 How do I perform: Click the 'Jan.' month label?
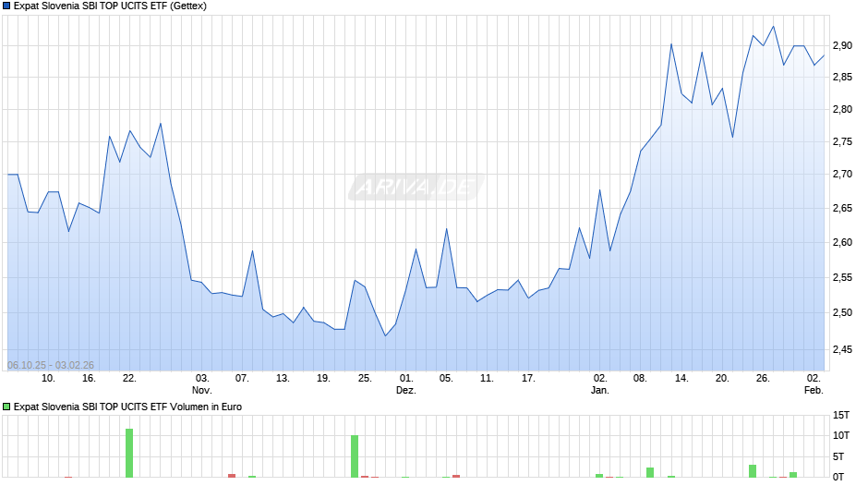coord(600,390)
